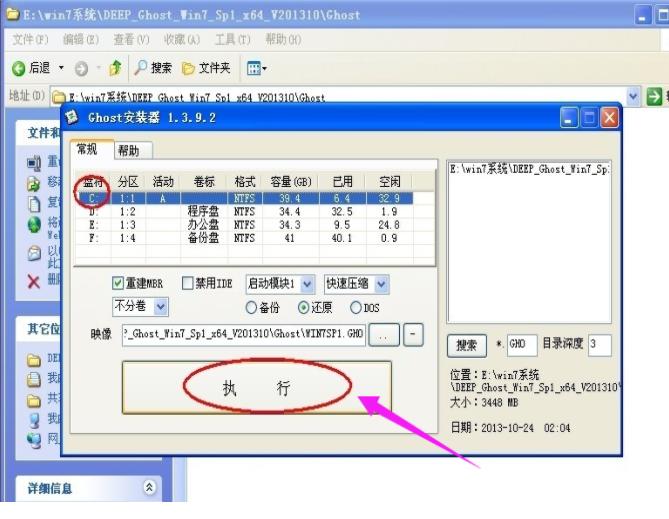Select the C: partition row
Image resolution: width=669 pixels, height=519 pixels.
tap(244, 198)
